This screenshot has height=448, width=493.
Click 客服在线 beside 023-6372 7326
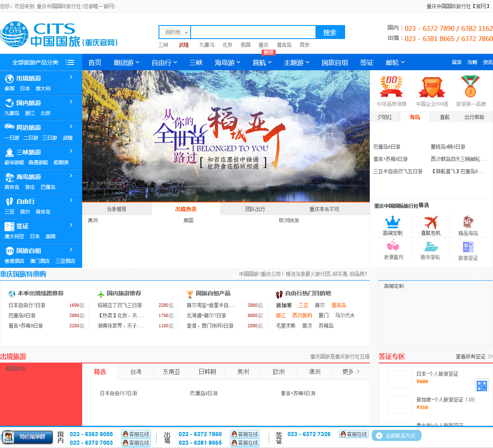(x=354, y=434)
